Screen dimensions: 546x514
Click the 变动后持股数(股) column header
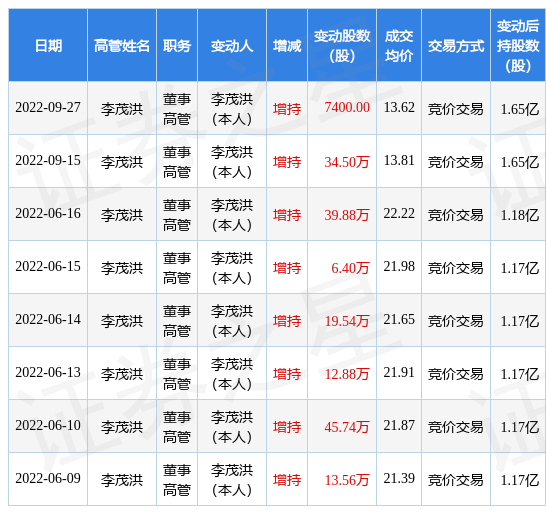pyautogui.click(x=518, y=46)
